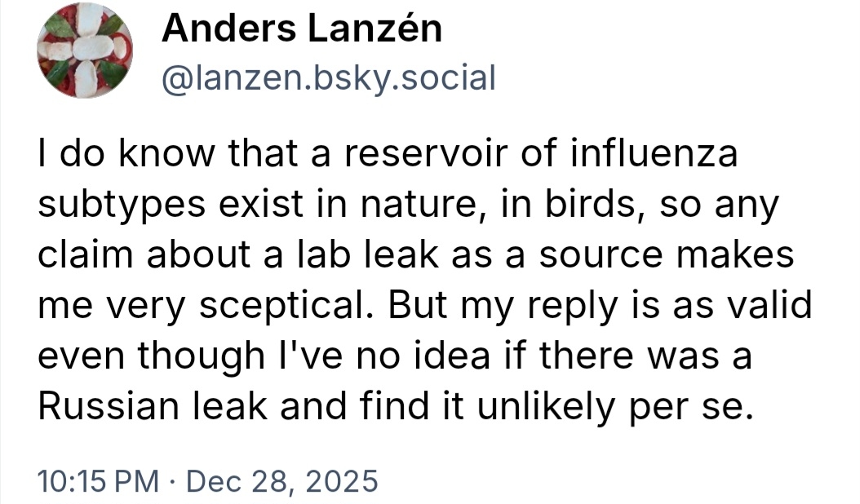Viewport: 860px width, 504px height.
Task: Click the word "reservoir" in the post
Action: coord(439,154)
